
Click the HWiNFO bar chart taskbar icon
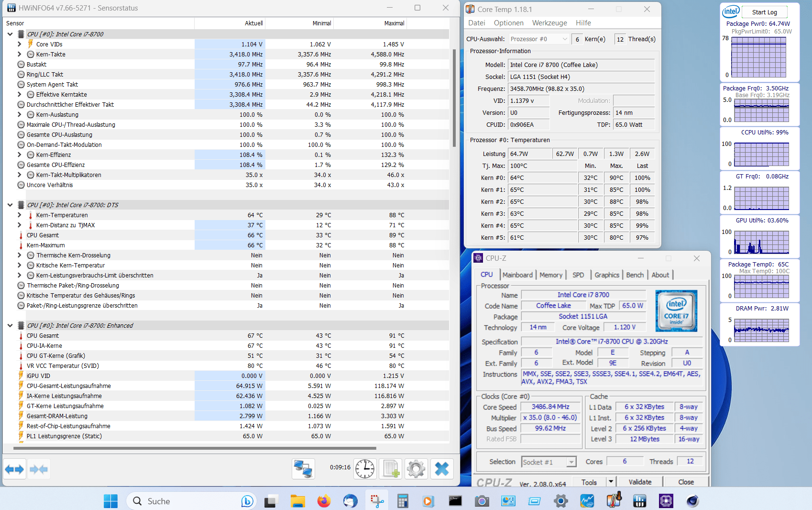639,501
